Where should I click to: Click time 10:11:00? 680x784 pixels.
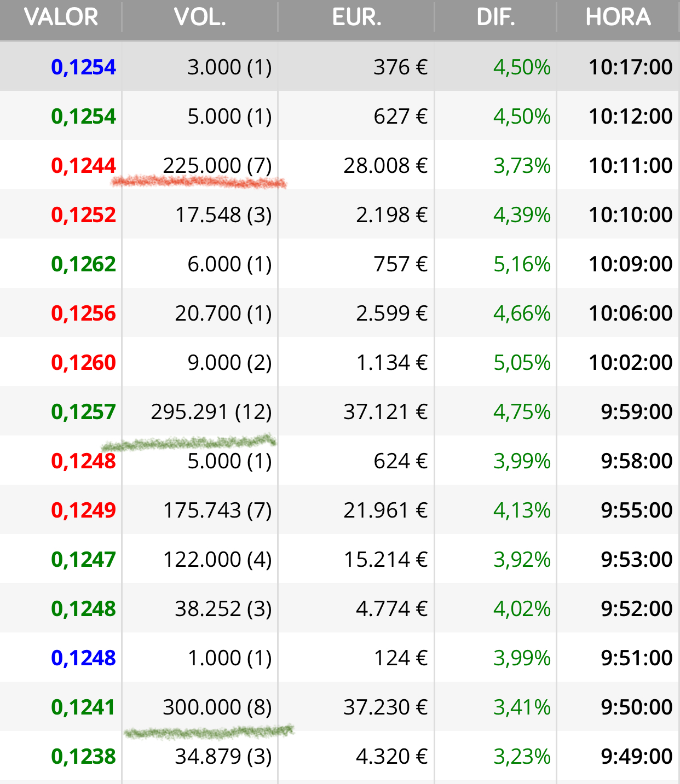click(630, 166)
